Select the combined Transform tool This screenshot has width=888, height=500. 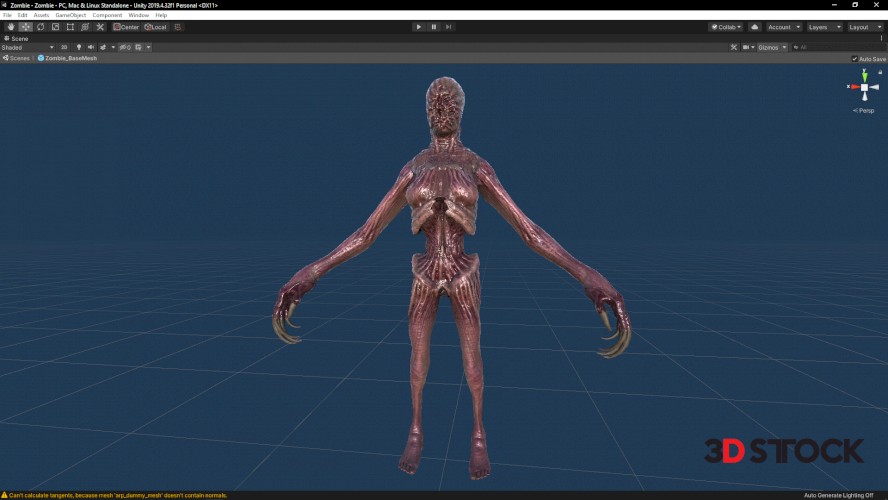[x=85, y=27]
